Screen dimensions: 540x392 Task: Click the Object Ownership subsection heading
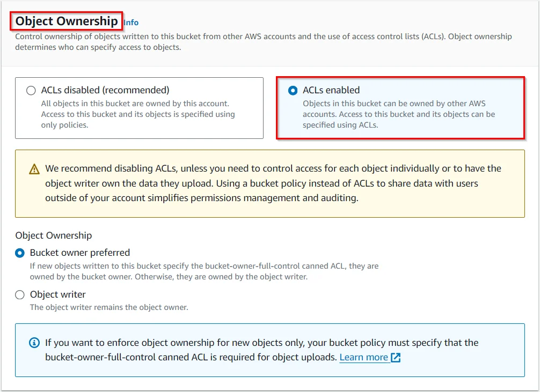54,235
